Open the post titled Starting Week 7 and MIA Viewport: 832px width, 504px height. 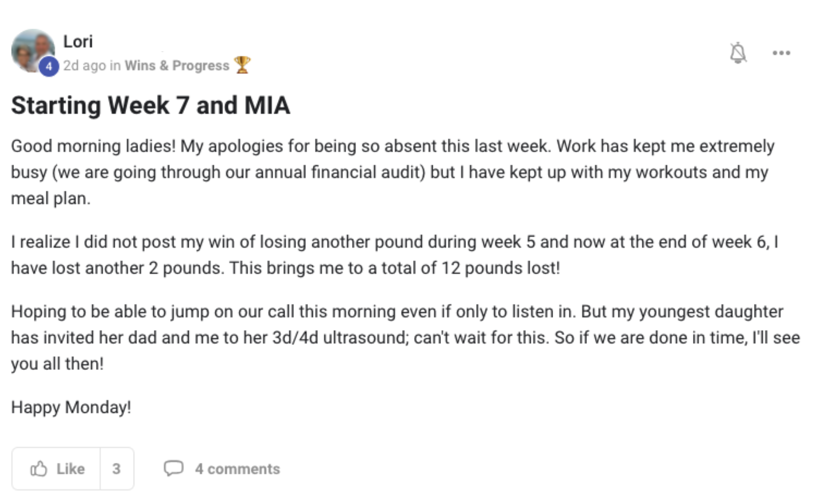click(x=150, y=105)
